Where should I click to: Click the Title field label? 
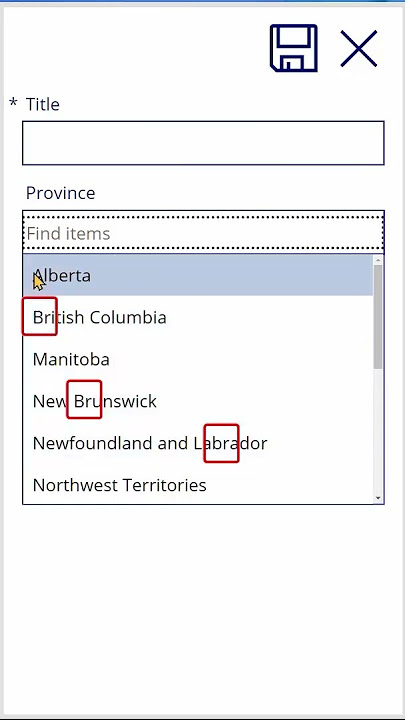(x=43, y=104)
